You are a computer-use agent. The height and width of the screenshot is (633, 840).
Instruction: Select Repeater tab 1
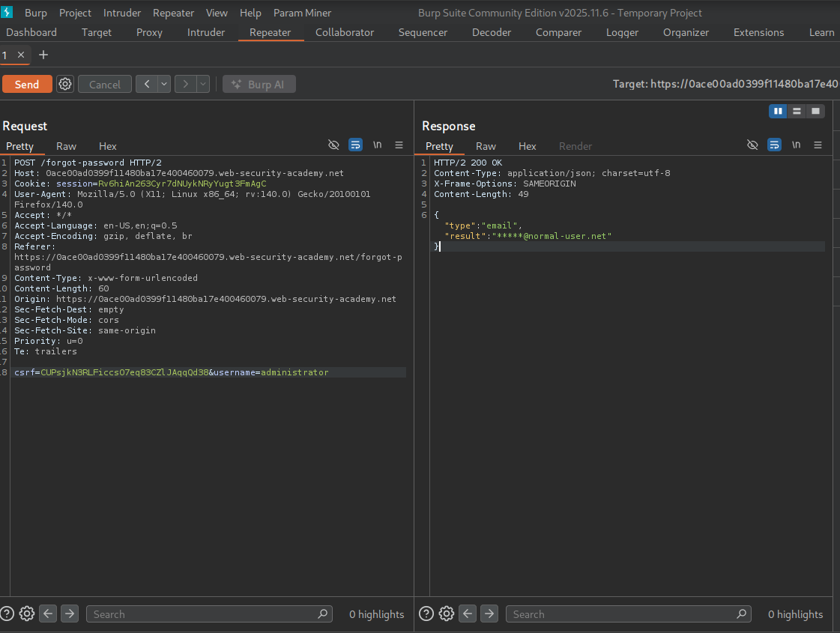[4, 55]
